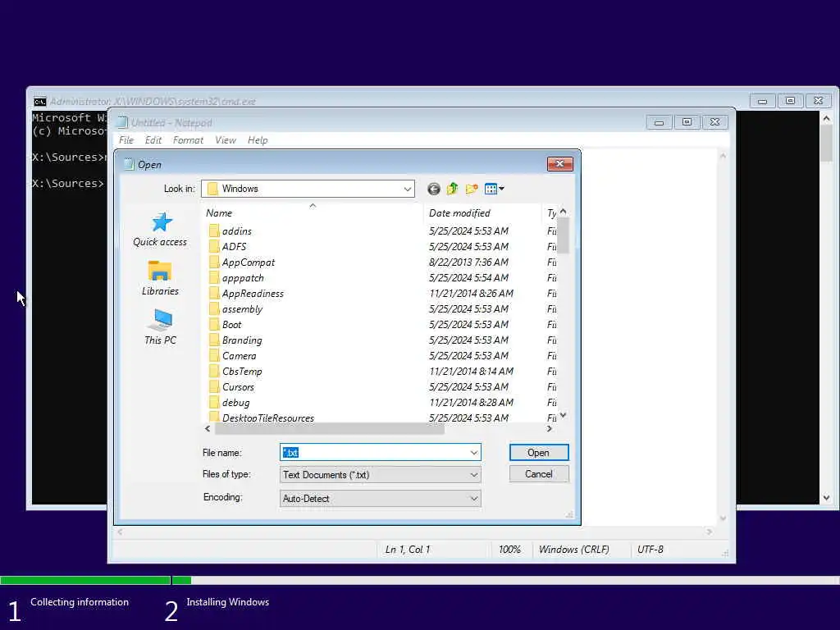Sort files by the Name column header
Screen dimensions: 840x630
click(313, 212)
